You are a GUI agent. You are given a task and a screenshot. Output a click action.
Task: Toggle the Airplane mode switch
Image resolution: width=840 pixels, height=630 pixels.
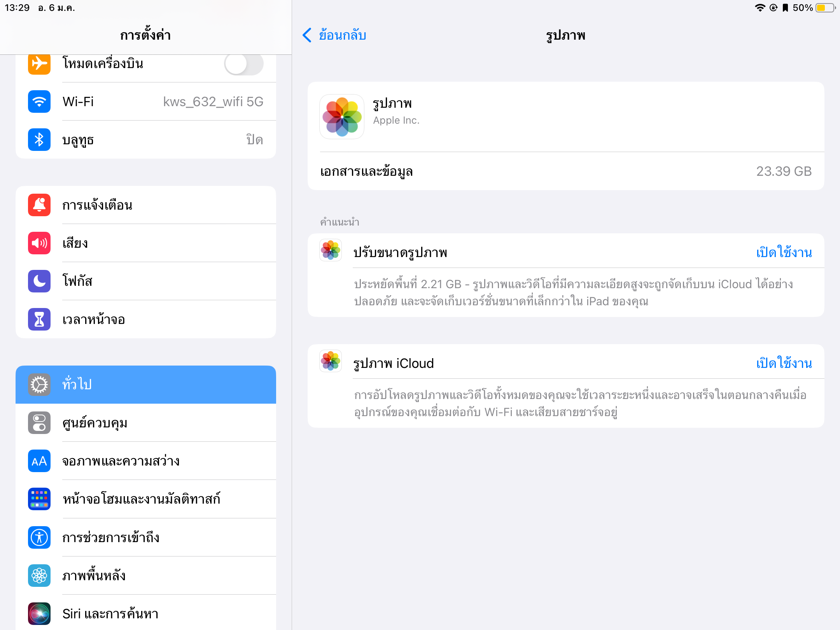244,64
